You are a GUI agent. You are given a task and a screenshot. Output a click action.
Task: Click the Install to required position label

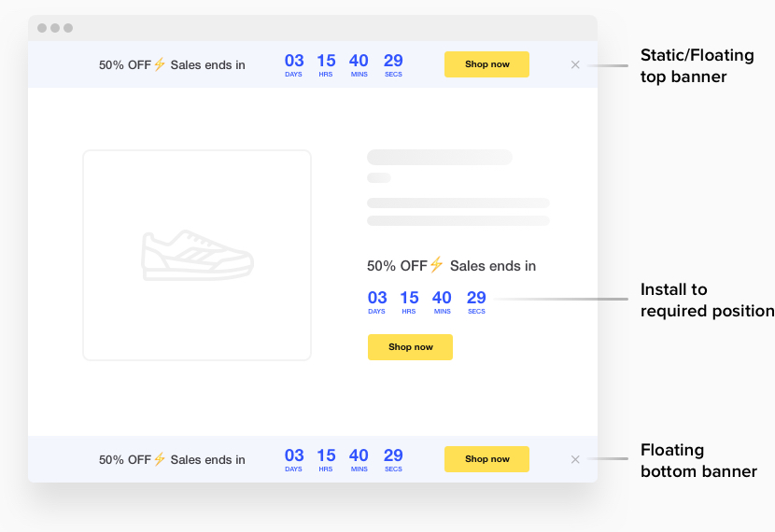click(707, 300)
